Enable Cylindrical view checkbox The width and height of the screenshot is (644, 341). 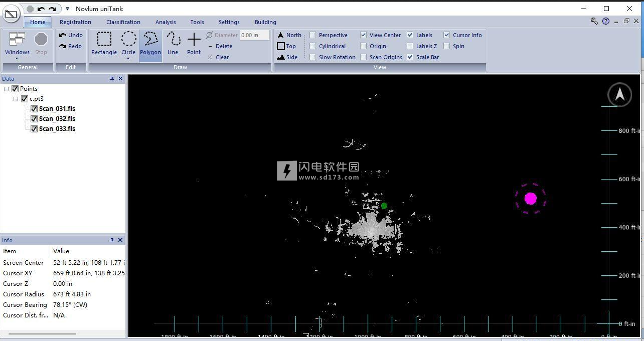point(313,46)
